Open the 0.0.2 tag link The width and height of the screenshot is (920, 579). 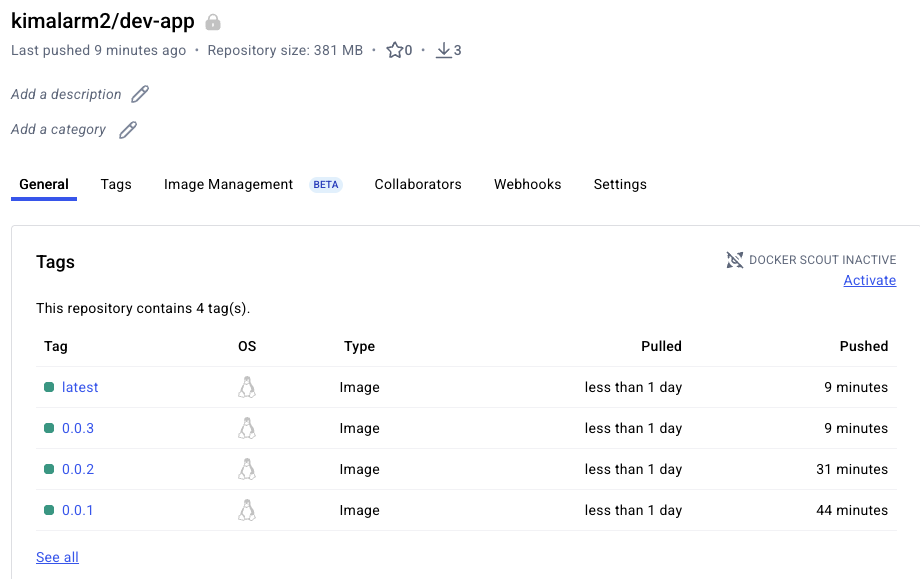[78, 469]
